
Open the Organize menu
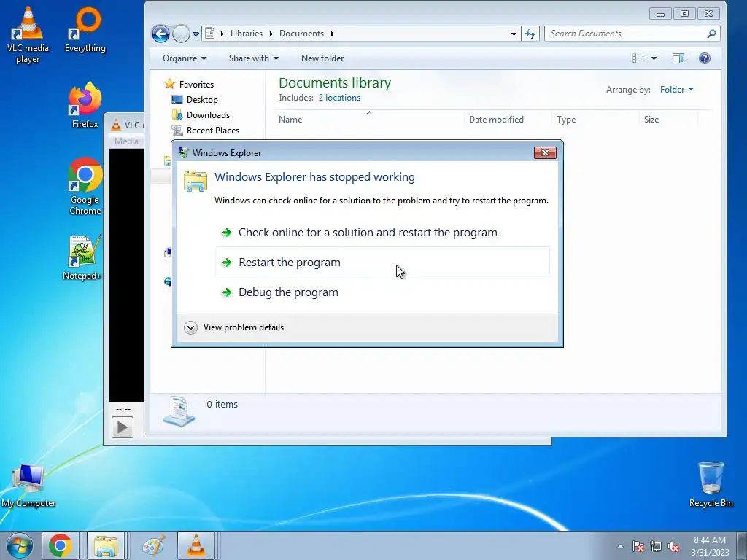pyautogui.click(x=185, y=58)
